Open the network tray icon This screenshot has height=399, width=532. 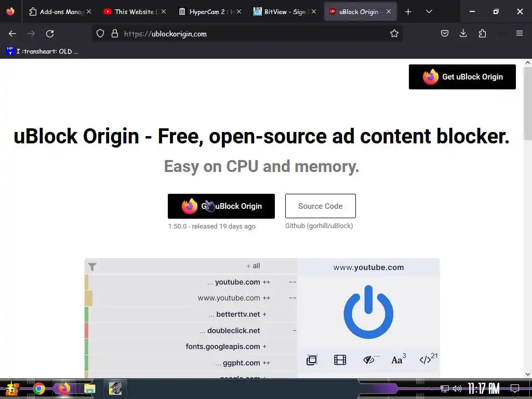tap(445, 389)
